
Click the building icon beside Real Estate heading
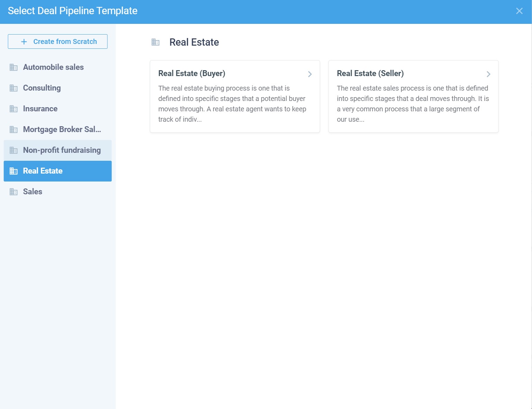pyautogui.click(x=155, y=42)
